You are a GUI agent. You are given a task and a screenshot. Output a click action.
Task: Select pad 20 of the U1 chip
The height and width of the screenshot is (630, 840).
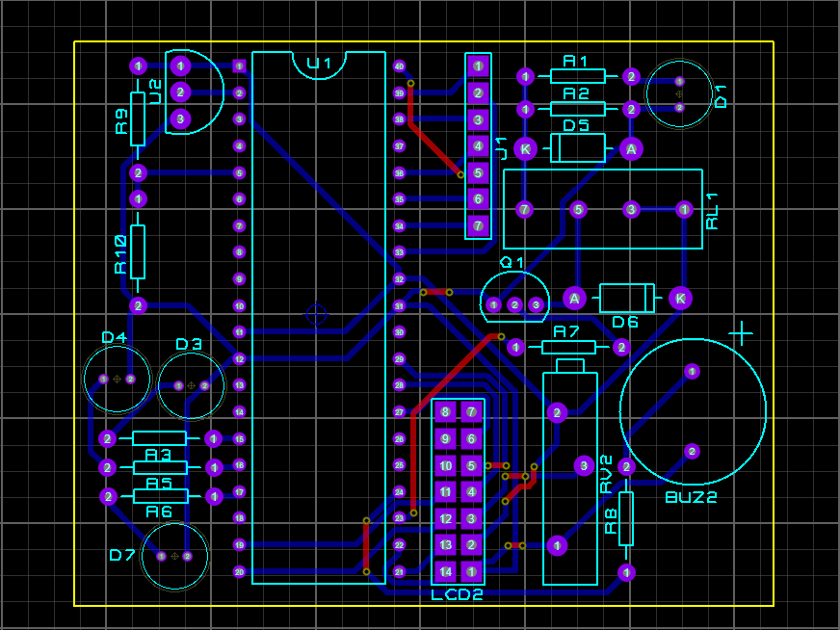240,572
